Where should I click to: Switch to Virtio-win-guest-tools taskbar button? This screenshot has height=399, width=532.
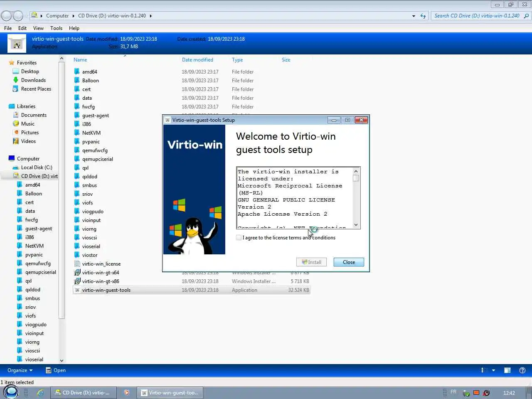(x=170, y=393)
